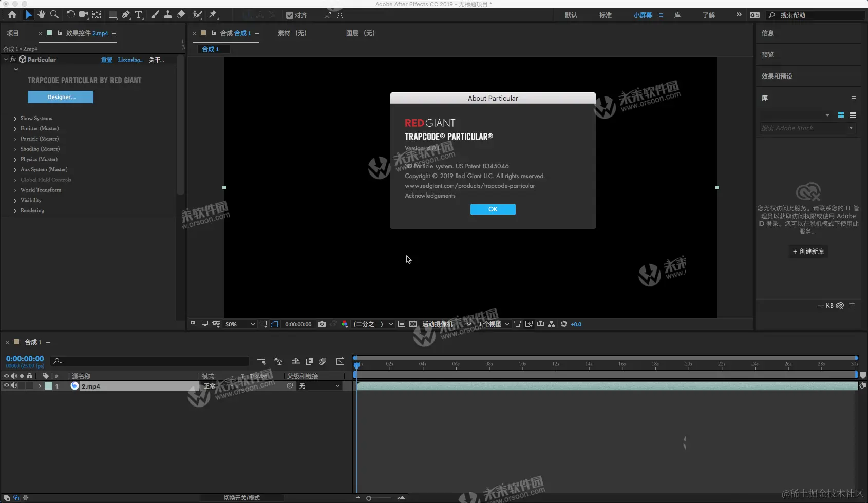Expand Particle (Master) group

[x=15, y=139]
